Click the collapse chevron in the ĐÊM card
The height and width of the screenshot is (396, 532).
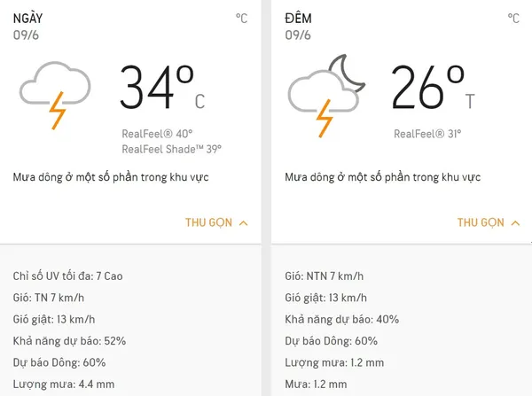click(x=515, y=223)
